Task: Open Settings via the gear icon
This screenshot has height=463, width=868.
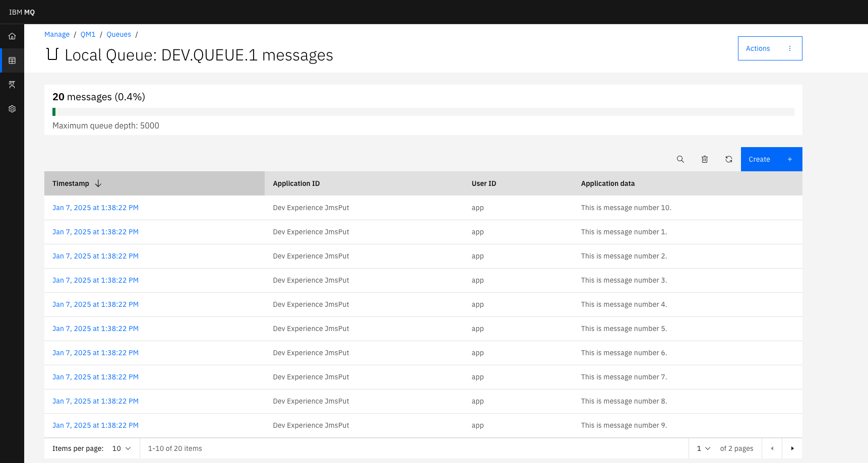Action: pos(12,108)
